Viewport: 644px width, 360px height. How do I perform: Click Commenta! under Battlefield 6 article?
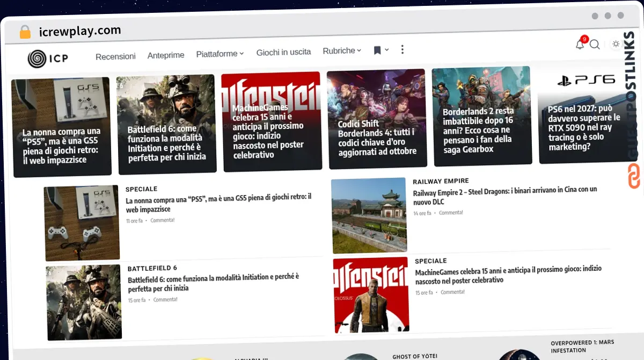click(165, 299)
